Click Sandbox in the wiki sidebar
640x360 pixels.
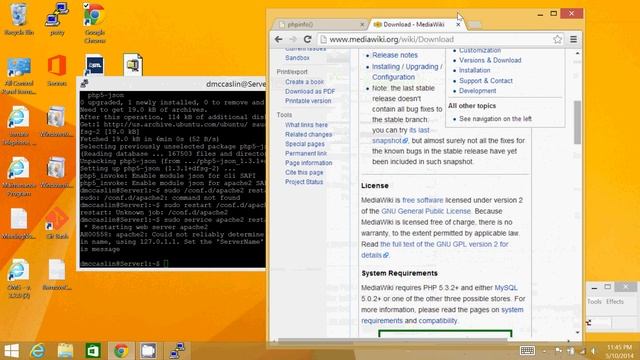tap(297, 58)
